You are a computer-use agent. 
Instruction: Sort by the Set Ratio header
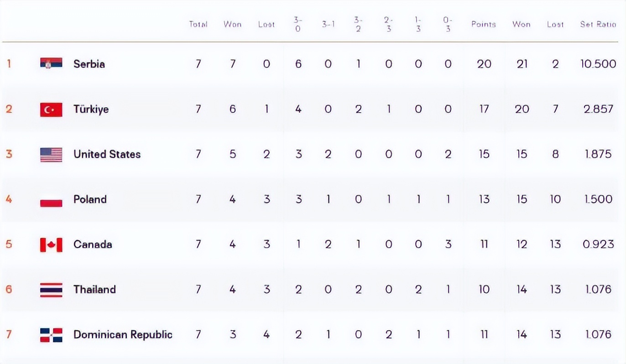click(x=598, y=24)
